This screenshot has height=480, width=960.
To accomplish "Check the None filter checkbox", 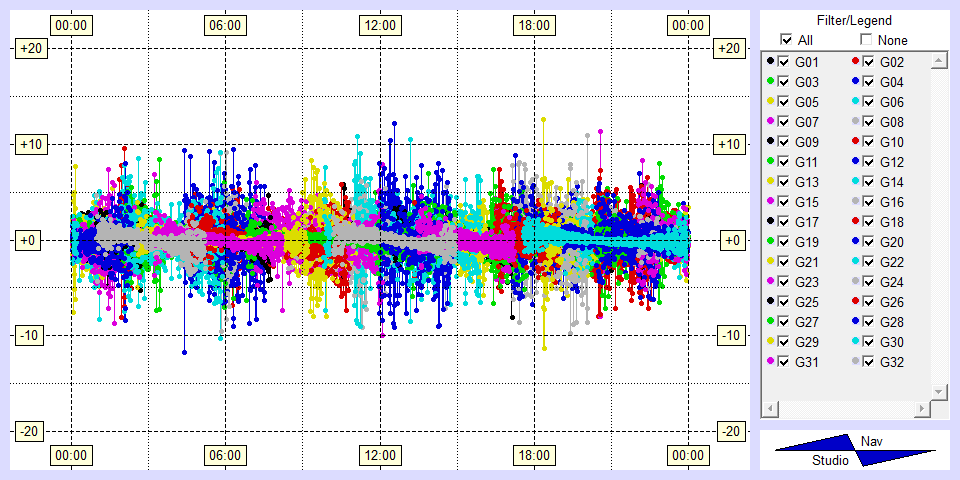I will 866,40.
